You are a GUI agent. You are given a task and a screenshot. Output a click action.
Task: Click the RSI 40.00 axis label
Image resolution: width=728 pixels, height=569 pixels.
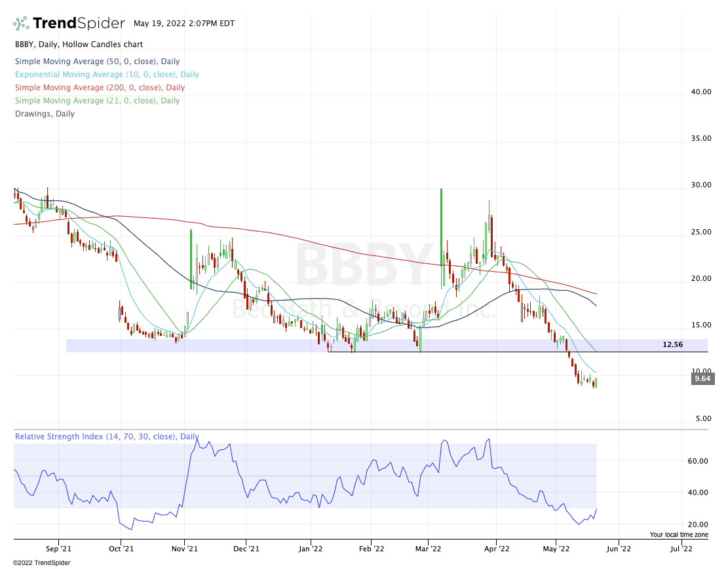pos(698,493)
